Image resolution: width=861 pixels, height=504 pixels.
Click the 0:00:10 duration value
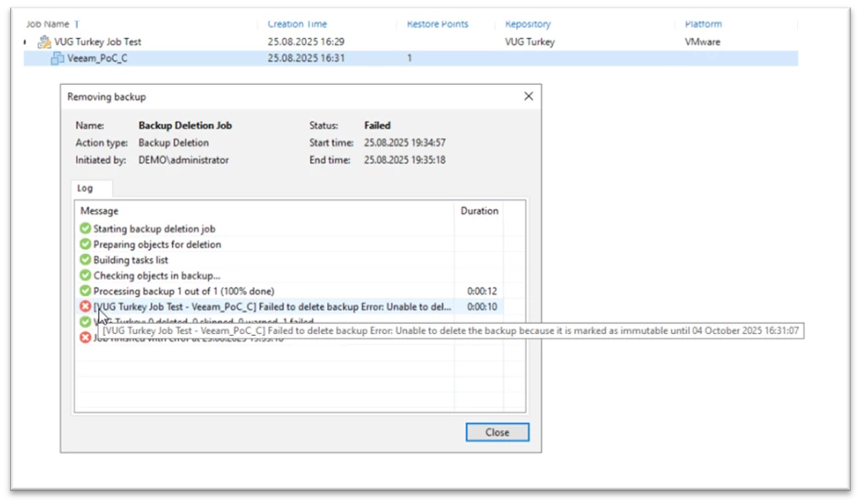point(482,306)
